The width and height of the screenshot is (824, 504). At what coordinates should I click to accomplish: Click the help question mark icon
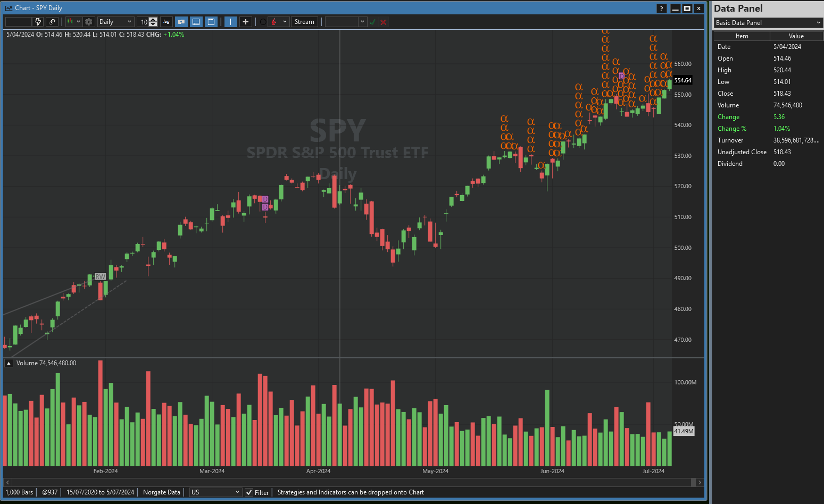click(x=661, y=9)
